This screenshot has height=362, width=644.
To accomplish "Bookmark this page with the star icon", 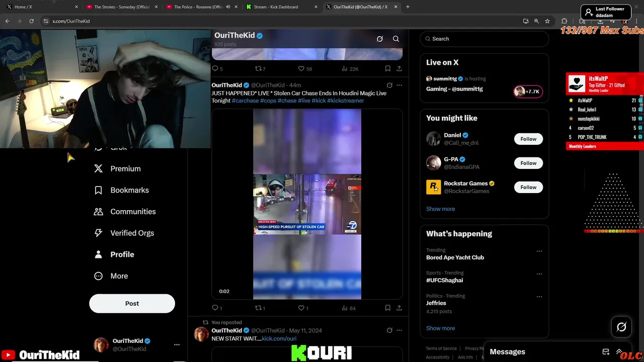I will pos(547,21).
